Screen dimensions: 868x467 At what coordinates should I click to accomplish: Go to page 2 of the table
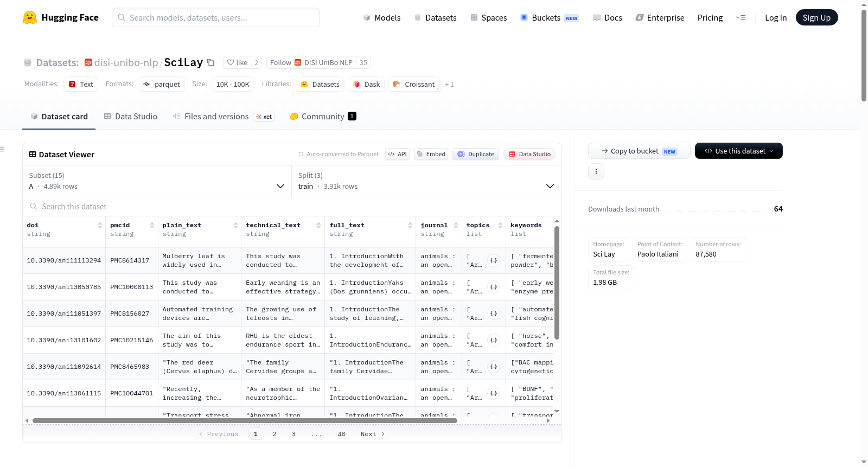(275, 434)
